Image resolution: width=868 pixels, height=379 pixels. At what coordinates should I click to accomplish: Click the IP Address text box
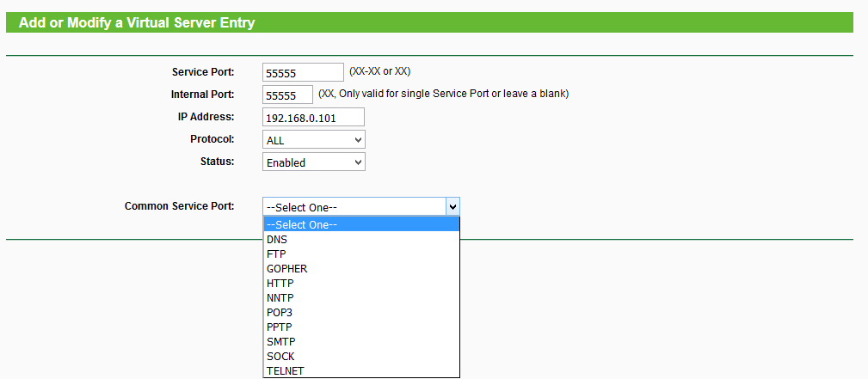click(313, 117)
